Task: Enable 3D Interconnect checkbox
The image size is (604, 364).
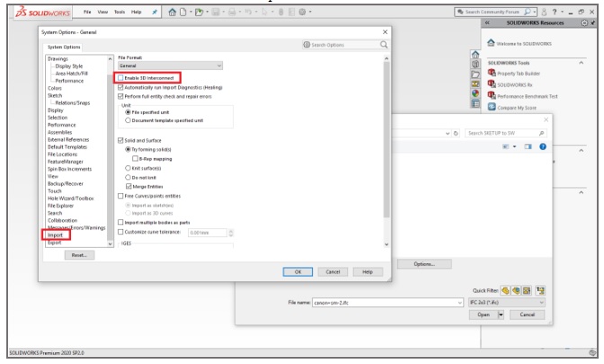Action: point(120,78)
